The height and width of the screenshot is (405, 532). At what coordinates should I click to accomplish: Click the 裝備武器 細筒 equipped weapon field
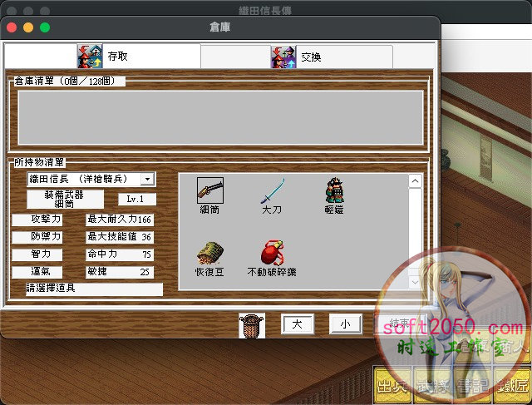tap(65, 199)
